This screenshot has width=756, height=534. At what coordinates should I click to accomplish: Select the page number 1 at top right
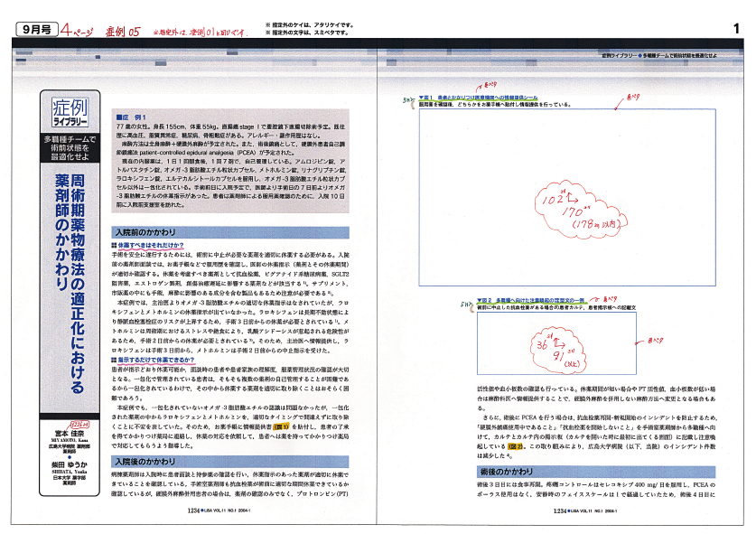pyautogui.click(x=736, y=29)
